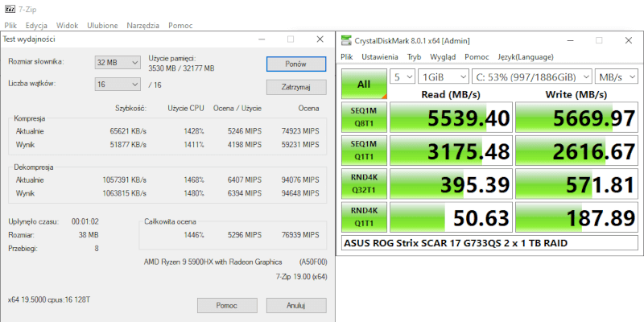Click the 5539.40 read result
This screenshot has width=644, height=322.
pyautogui.click(x=451, y=118)
